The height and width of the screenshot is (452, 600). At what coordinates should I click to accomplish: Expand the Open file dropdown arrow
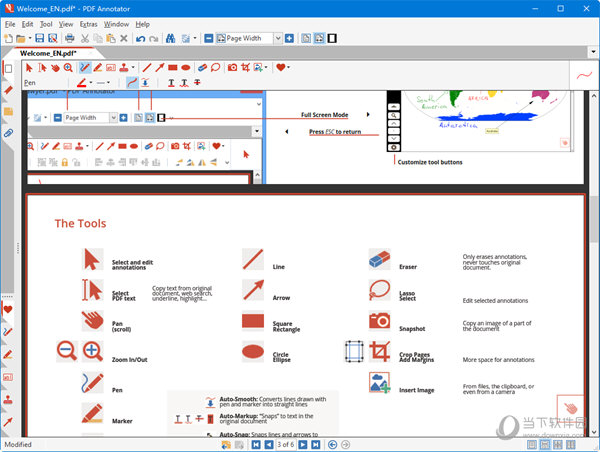point(29,38)
